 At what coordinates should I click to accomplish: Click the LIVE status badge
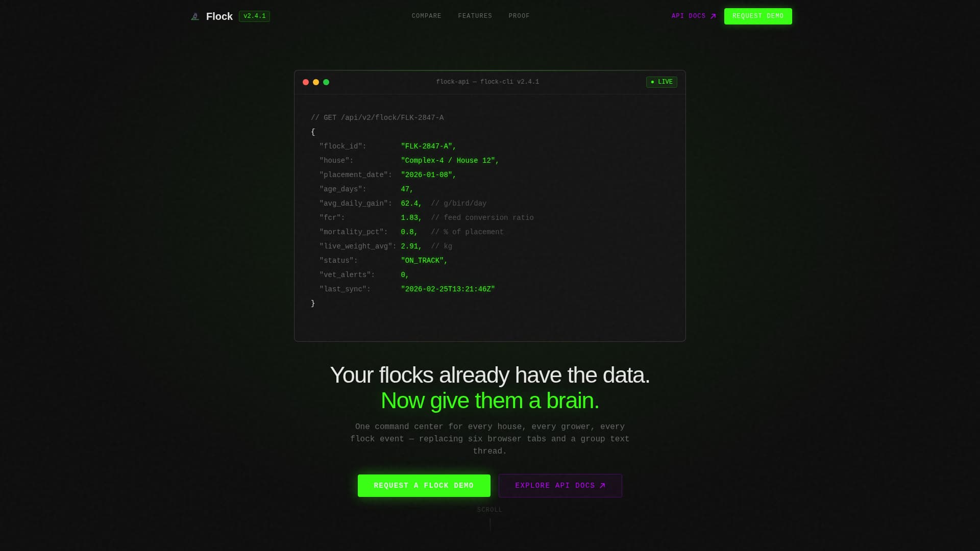point(661,82)
